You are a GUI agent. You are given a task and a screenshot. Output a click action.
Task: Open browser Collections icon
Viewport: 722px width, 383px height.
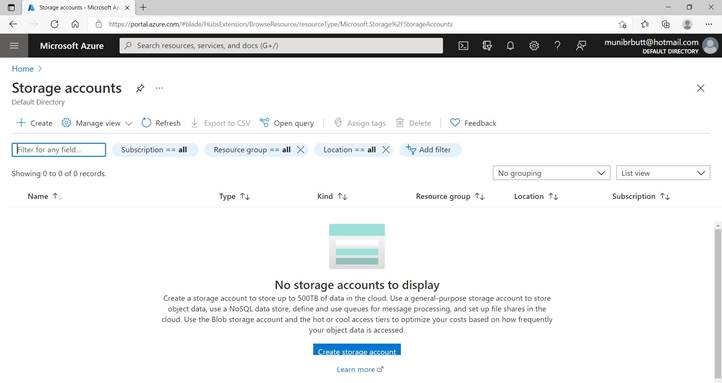click(x=665, y=24)
